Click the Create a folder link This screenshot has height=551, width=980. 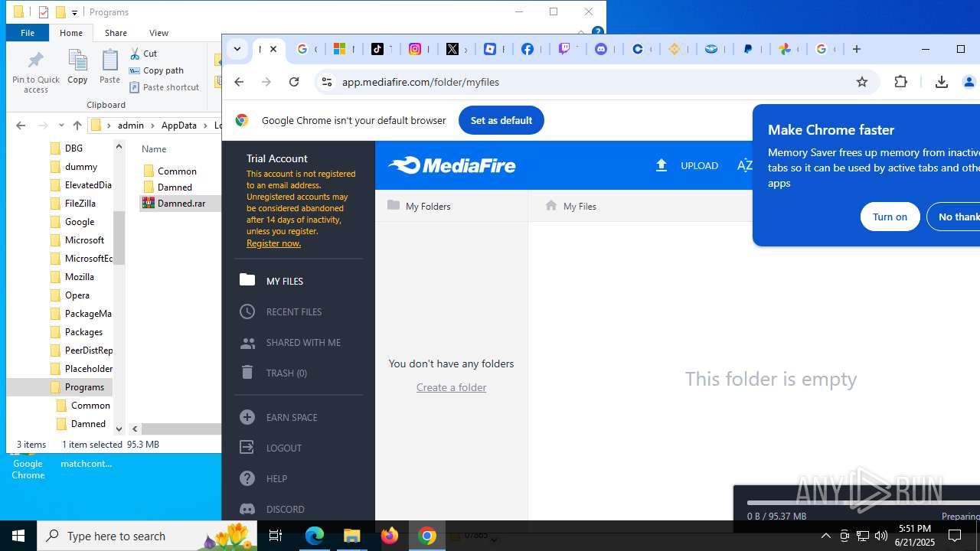tap(451, 387)
